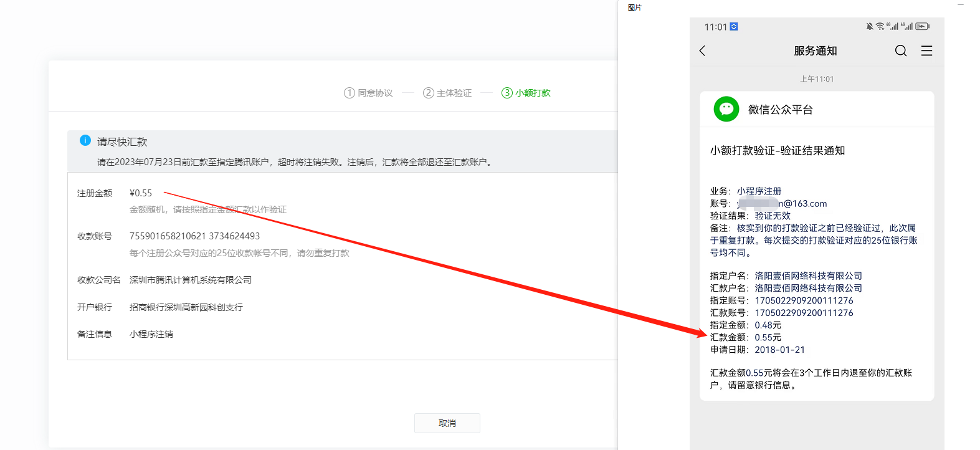This screenshot has height=450, width=980.
Task: Click company name 深圳市腾讯计算机系统有限公司
Action: click(x=191, y=280)
